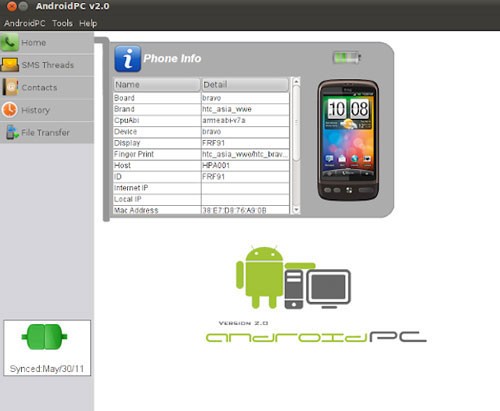Click the htc_asia_wwe detail value

pos(227,109)
